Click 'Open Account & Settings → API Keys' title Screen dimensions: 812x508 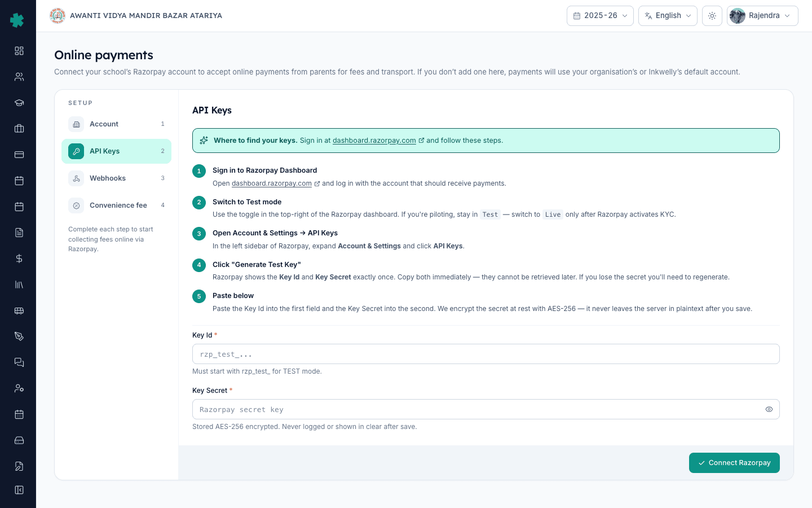[275, 233]
